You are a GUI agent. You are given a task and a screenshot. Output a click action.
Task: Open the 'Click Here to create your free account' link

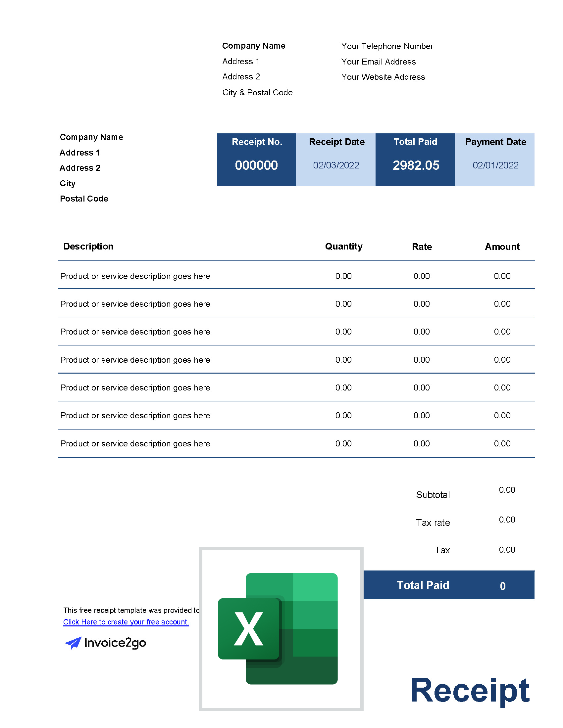pos(126,622)
